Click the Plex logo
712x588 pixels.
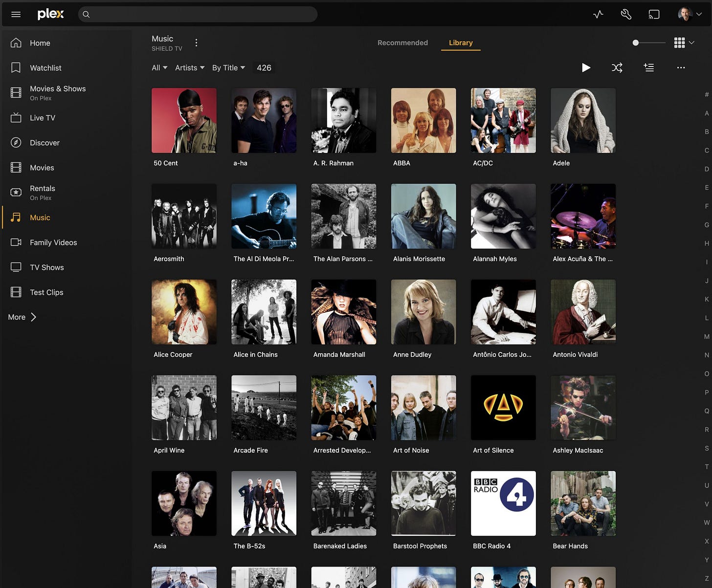51,14
